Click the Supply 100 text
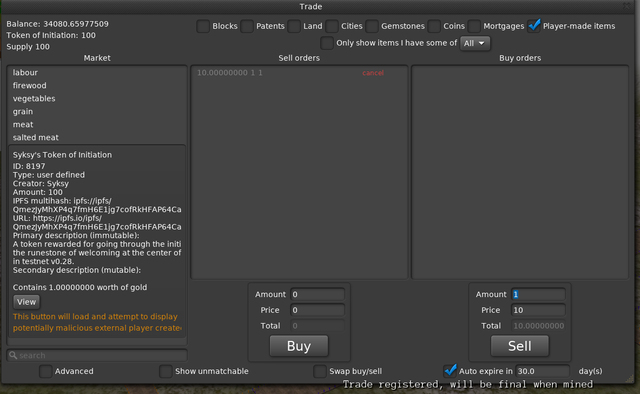Viewport: 640px width, 394px height. [x=28, y=47]
